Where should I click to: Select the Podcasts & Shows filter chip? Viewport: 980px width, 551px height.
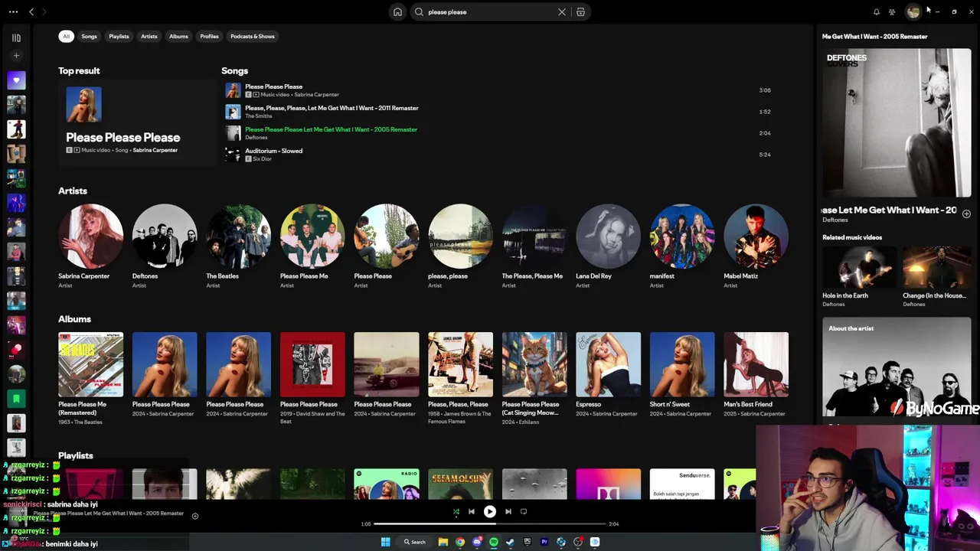click(253, 37)
